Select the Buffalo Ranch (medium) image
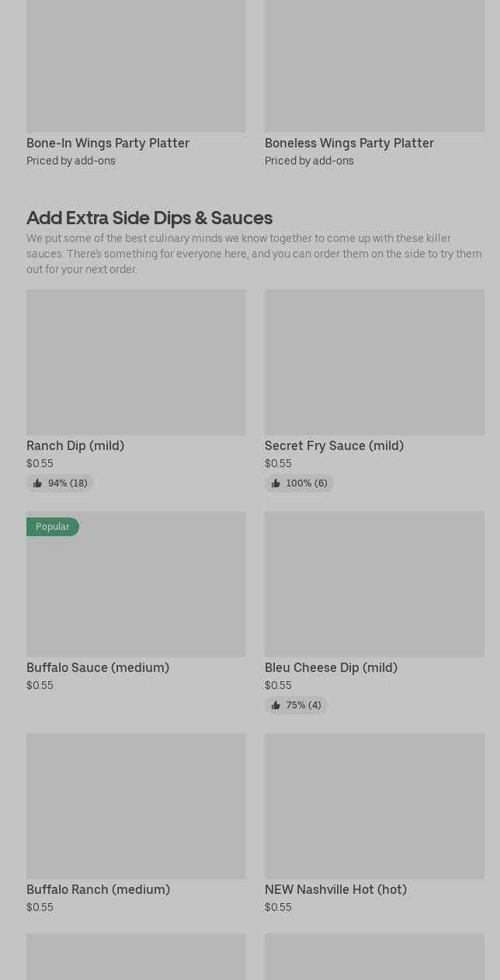The width and height of the screenshot is (500, 980). coord(136,806)
